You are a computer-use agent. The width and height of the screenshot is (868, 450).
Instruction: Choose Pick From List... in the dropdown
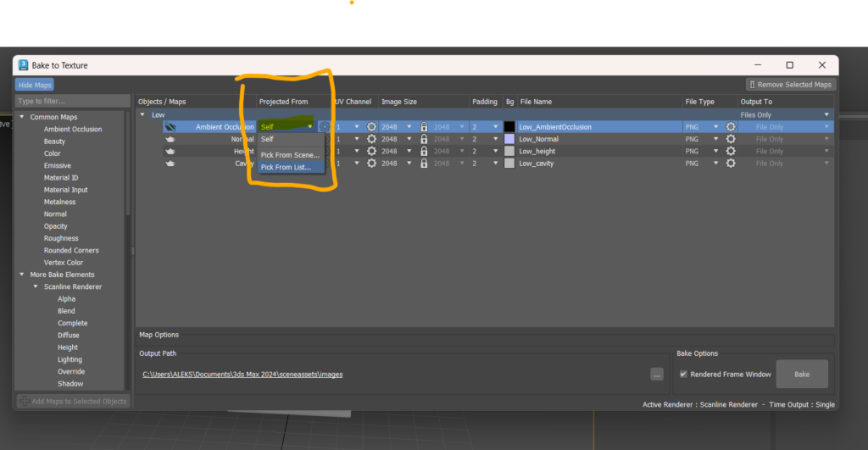pyautogui.click(x=286, y=167)
